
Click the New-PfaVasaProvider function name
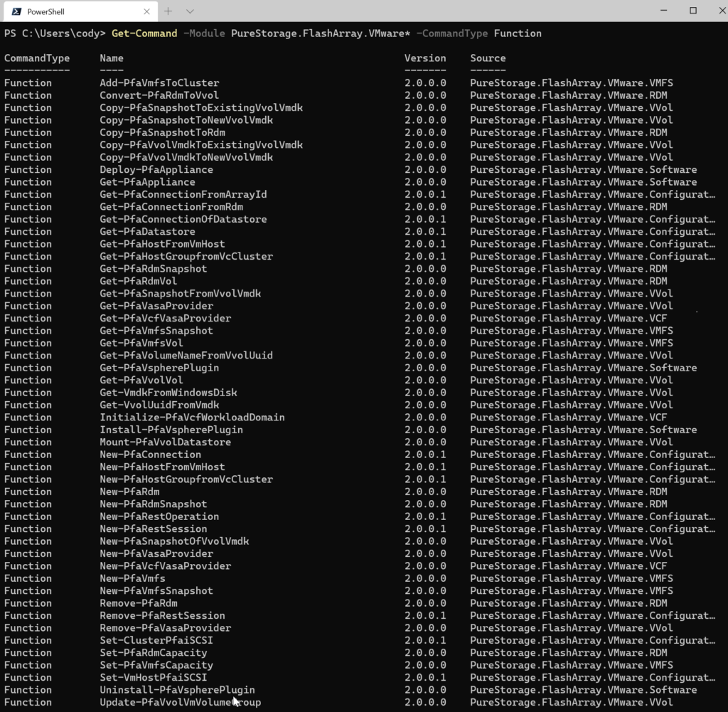156,553
